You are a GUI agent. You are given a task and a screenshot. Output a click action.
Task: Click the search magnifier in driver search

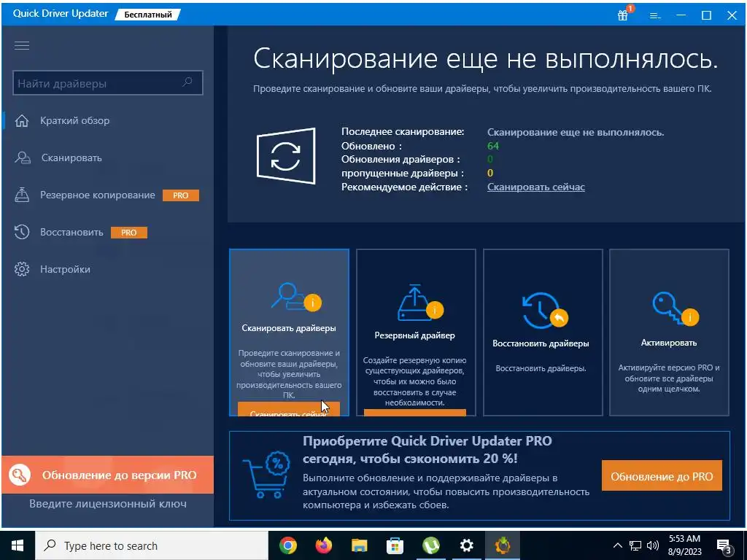(x=187, y=82)
